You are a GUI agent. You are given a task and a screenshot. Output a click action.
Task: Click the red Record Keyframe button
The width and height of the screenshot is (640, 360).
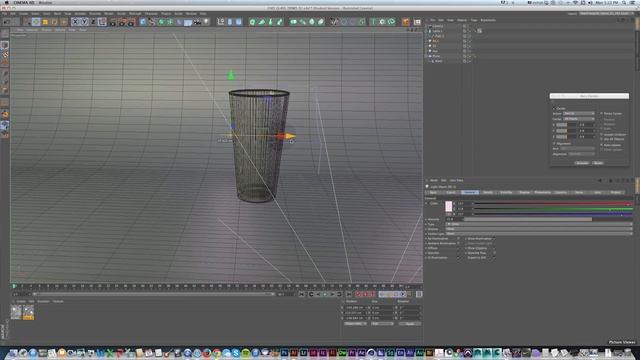tap(358, 294)
